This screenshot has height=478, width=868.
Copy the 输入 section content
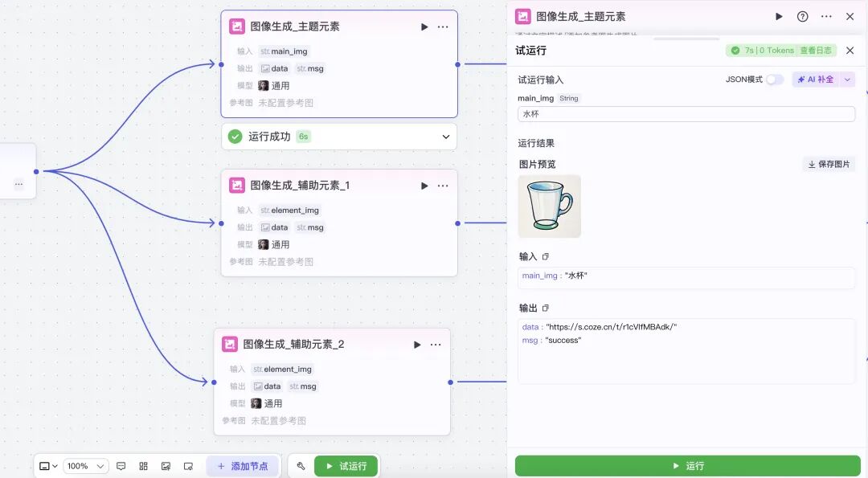545,257
